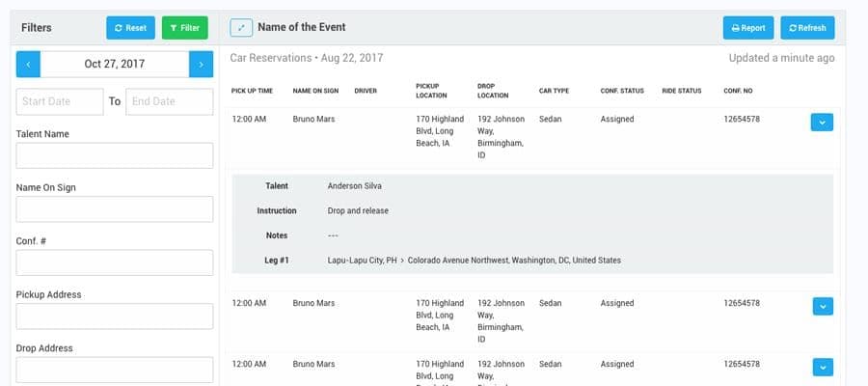Click Car Reservations • Aug 22, 2017 subtitle
This screenshot has height=386, width=868.
pos(307,58)
